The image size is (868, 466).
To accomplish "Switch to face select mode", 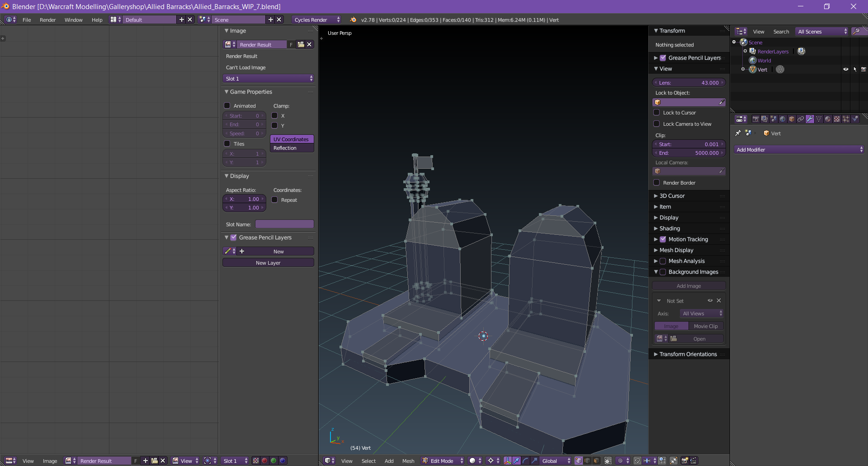I will pyautogui.click(x=596, y=461).
